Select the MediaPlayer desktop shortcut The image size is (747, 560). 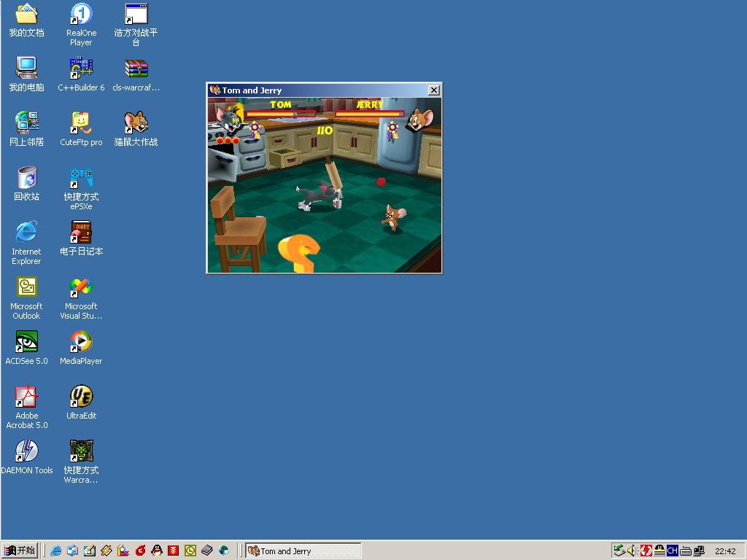(81, 348)
